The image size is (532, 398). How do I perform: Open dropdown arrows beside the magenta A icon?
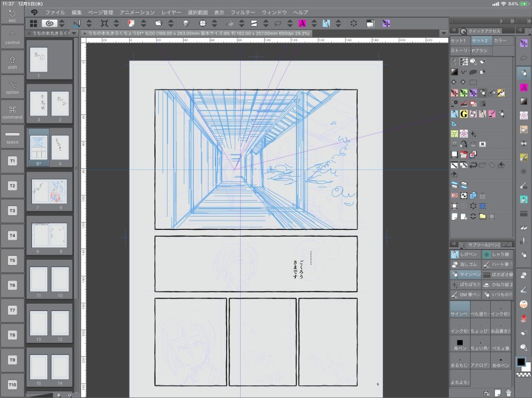[314, 23]
